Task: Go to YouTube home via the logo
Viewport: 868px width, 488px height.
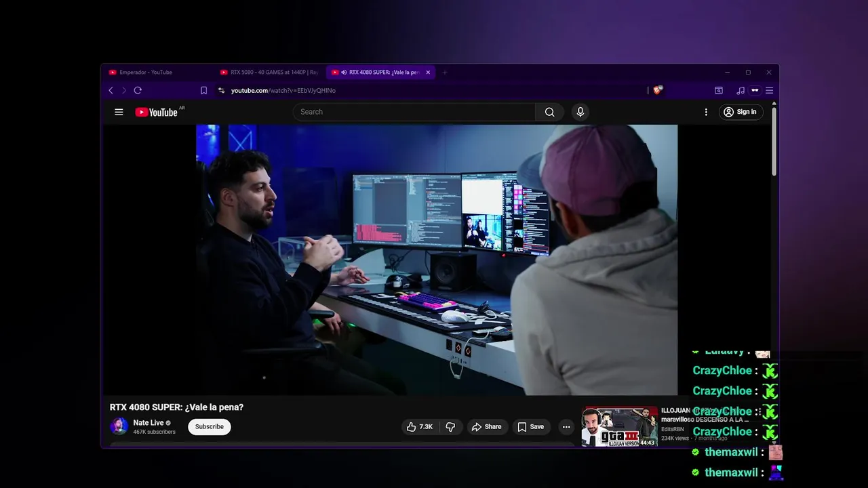Action: coord(157,113)
